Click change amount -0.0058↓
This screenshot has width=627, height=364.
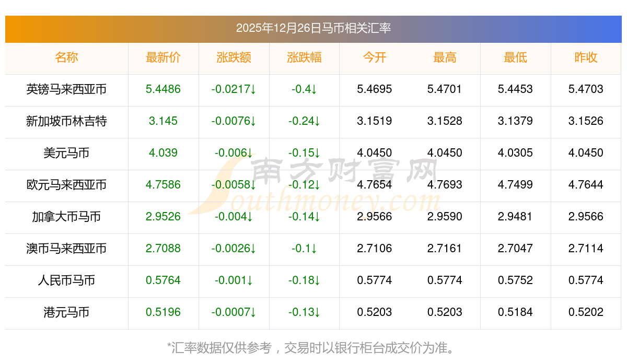(x=234, y=185)
